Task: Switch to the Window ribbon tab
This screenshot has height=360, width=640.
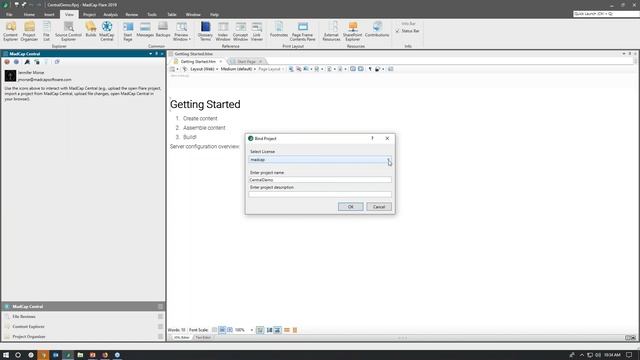Action: tap(193, 14)
